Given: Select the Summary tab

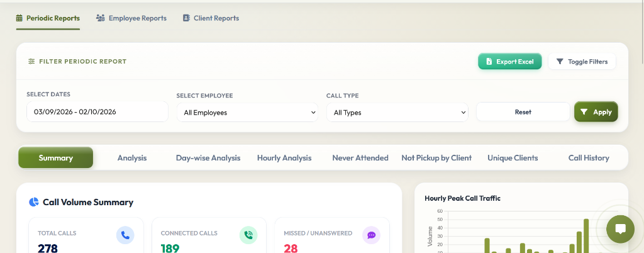Looking at the screenshot, I should pos(56,158).
